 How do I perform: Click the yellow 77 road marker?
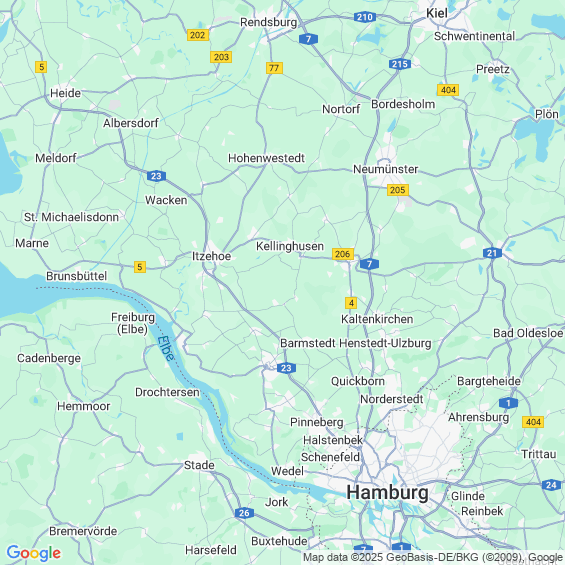tap(274, 68)
